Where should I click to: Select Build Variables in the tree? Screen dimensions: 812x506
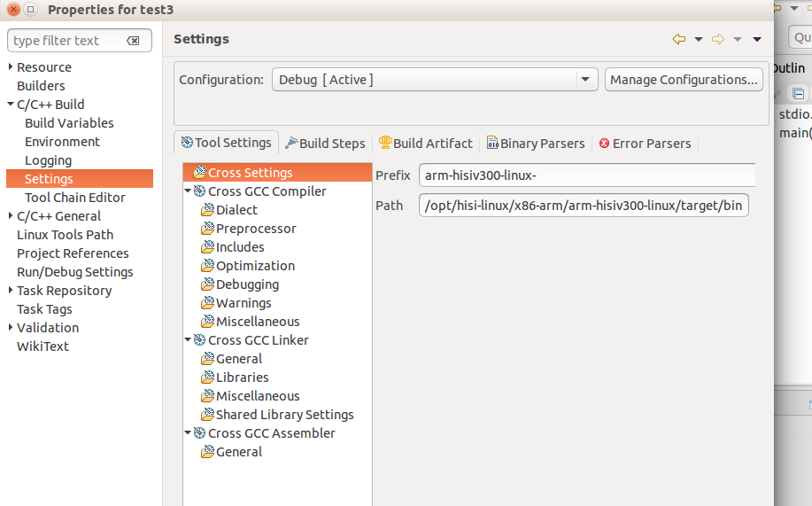coord(69,123)
